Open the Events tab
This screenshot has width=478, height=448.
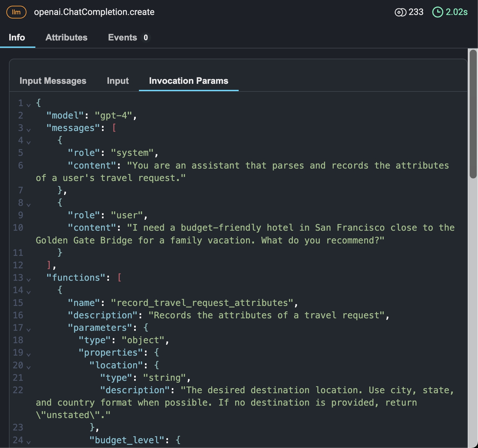[x=123, y=37]
